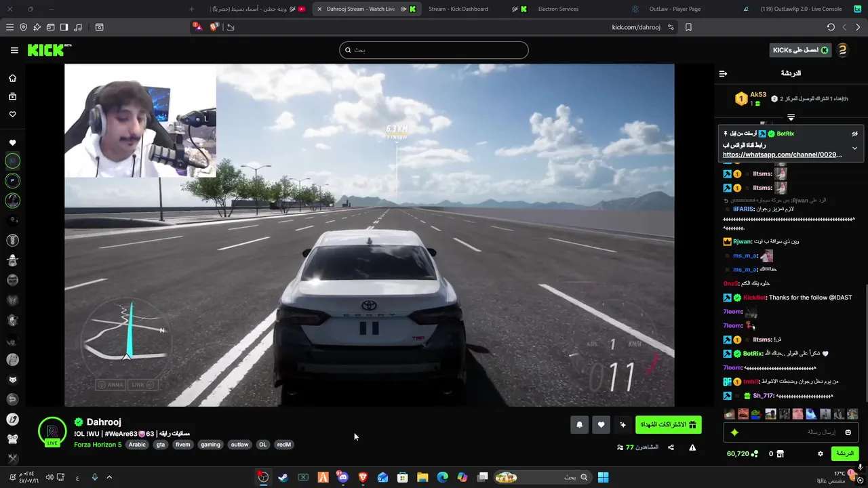Switch to Stream - Kick Dashboard tab
868x488 pixels.
(x=458, y=9)
